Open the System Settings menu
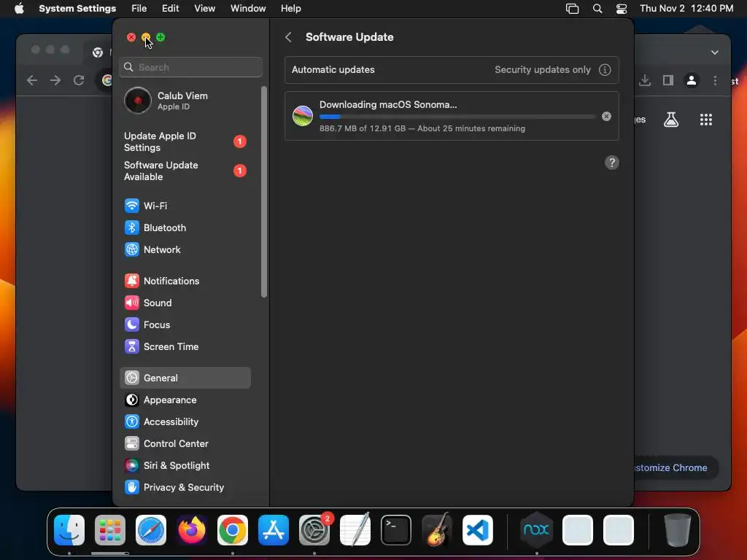The image size is (747, 560). [x=77, y=9]
